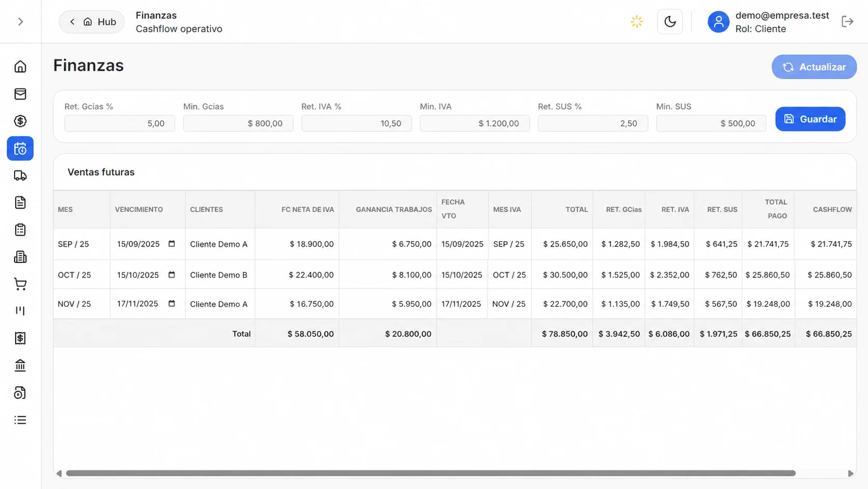Click the Guardar save button
This screenshot has width=868, height=489.
(810, 119)
